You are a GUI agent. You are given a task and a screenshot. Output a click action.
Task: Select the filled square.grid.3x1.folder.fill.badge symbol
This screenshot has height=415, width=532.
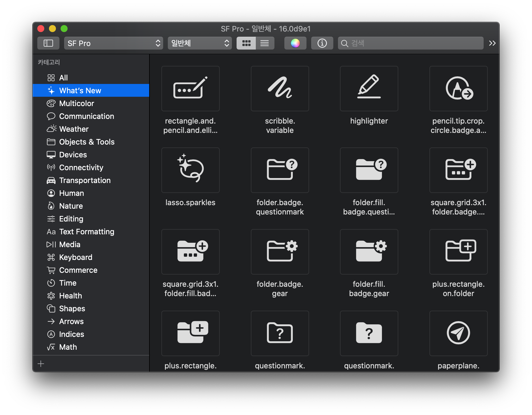pos(191,252)
